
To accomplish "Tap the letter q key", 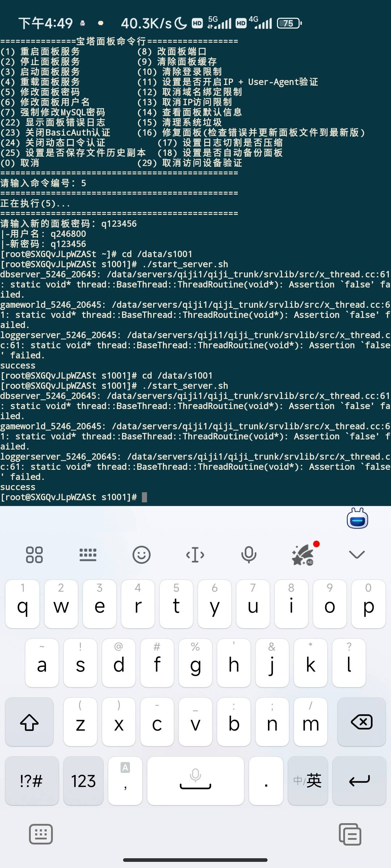I will point(22,604).
